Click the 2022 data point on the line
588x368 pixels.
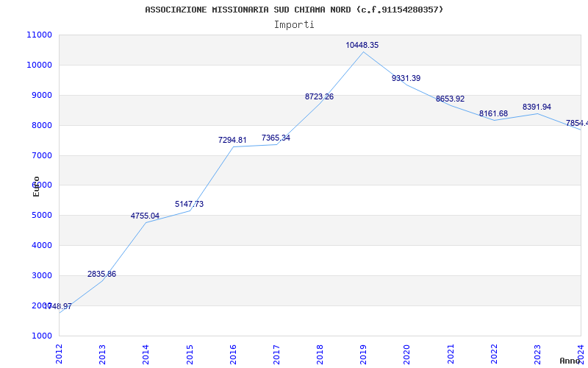pyautogui.click(x=494, y=120)
